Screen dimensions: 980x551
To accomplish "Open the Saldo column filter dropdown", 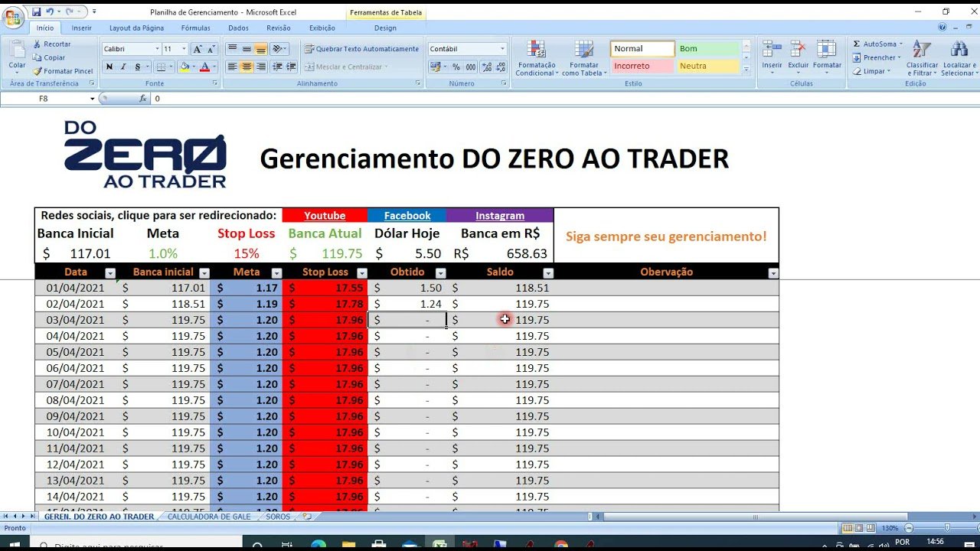I will pos(548,273).
